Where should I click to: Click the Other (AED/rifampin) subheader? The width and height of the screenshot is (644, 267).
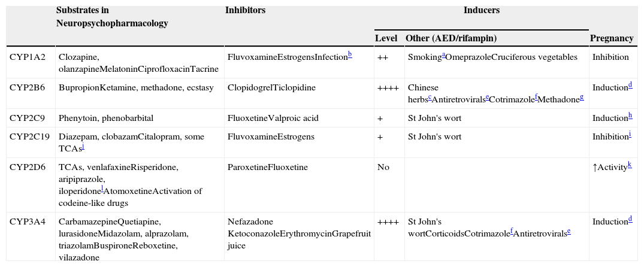tap(451, 38)
